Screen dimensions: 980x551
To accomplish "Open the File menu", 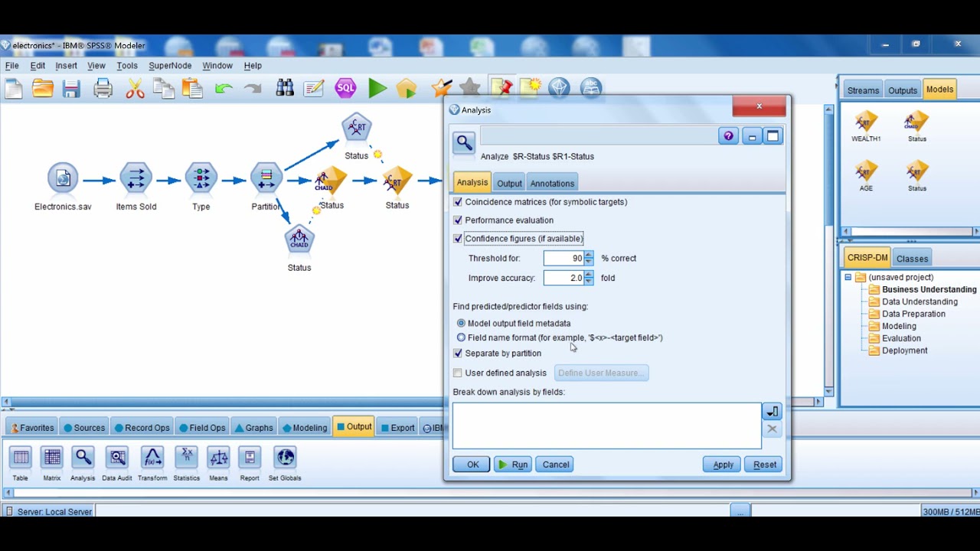I will [x=12, y=66].
